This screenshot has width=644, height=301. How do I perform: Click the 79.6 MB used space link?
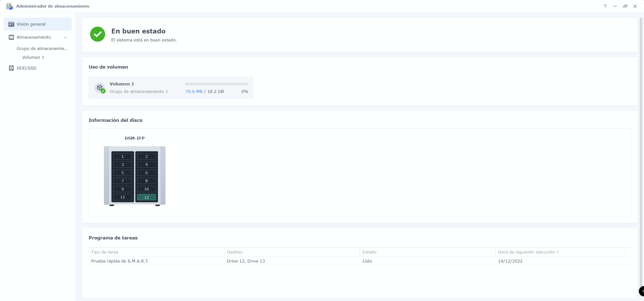coord(194,91)
